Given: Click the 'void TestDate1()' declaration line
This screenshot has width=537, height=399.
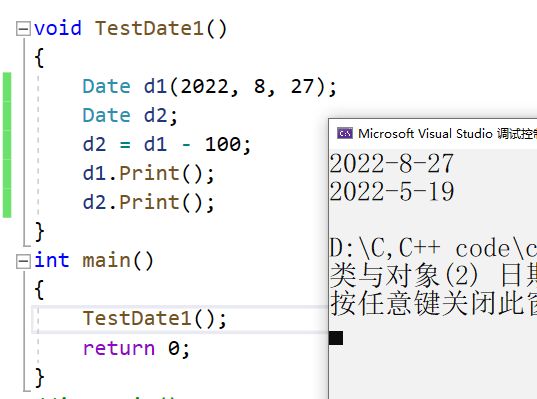Looking at the screenshot, I should [130, 28].
